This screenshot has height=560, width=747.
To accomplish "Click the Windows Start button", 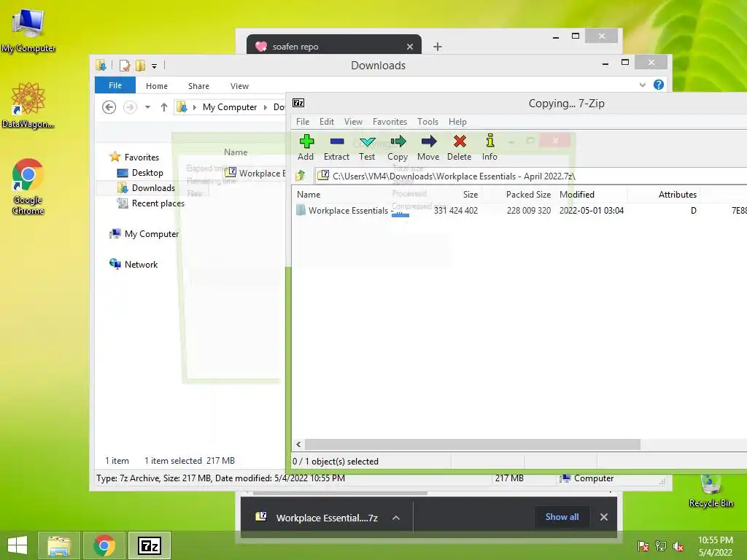I will pos(18,545).
